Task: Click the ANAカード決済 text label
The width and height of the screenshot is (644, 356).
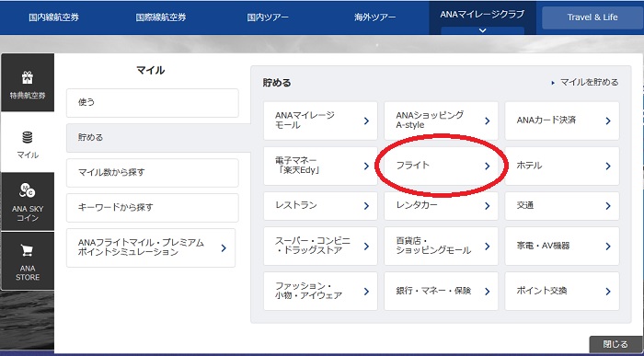Action: (546, 121)
